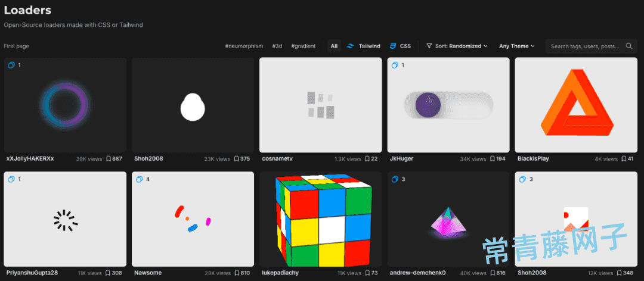Open the colorful dots loader thumbnail
This screenshot has width=644, height=281.
point(193,219)
